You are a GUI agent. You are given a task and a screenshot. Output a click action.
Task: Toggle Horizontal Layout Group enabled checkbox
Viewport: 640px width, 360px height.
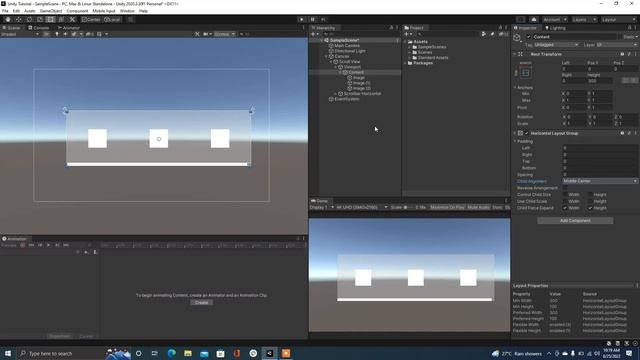(x=527, y=133)
